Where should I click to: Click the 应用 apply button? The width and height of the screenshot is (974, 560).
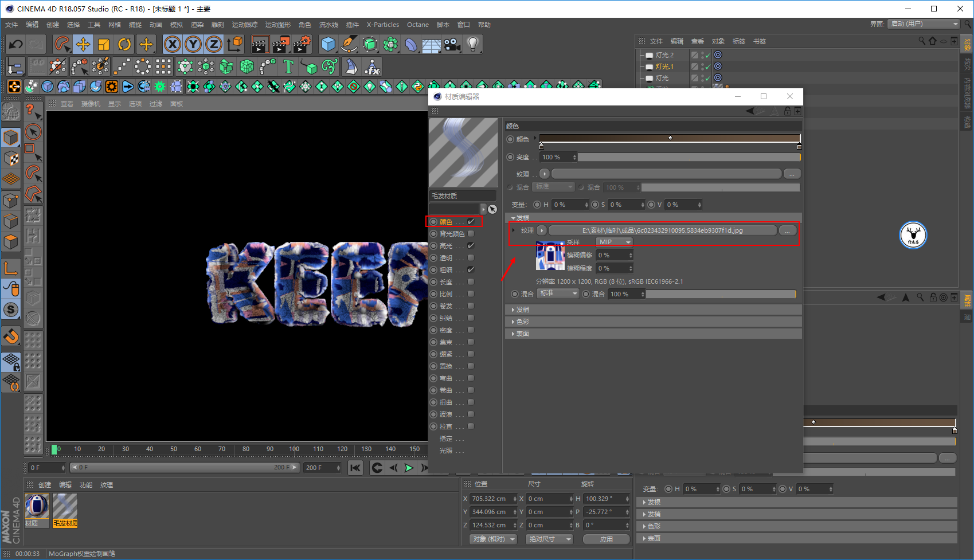(x=606, y=539)
